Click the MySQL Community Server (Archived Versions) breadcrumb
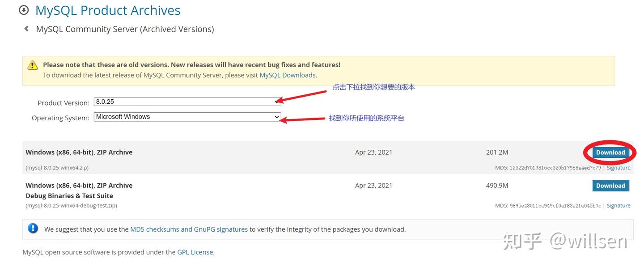The height and width of the screenshot is (267, 644). [125, 29]
